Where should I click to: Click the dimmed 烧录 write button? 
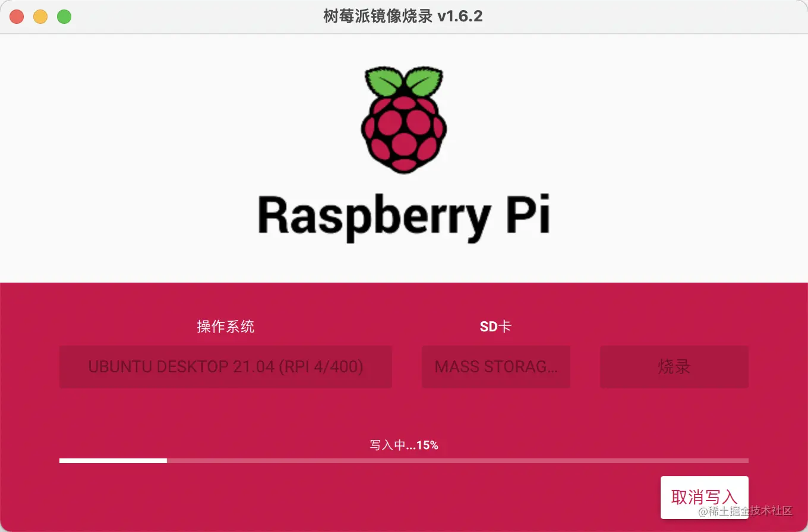tap(674, 367)
